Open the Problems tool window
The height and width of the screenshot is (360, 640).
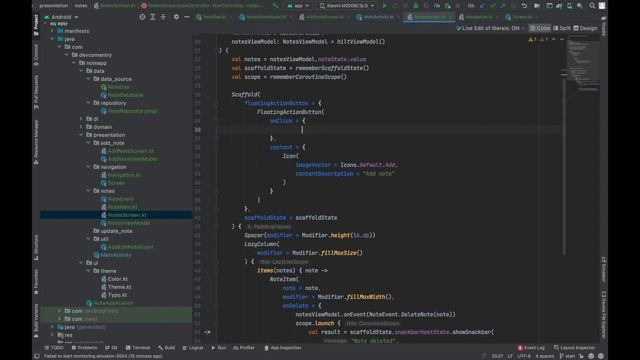84,348
